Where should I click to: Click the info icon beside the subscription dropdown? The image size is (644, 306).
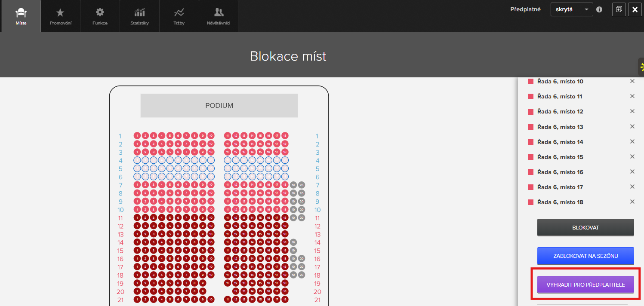pyautogui.click(x=599, y=9)
